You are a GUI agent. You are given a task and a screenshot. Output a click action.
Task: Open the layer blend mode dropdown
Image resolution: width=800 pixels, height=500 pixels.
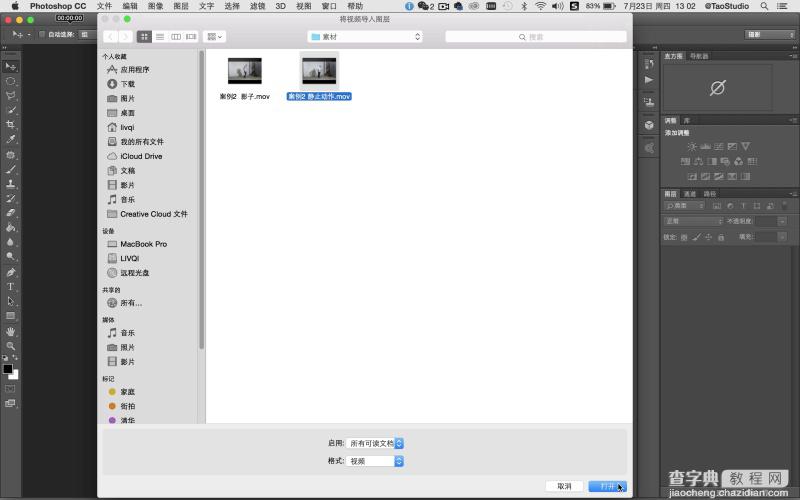694,221
